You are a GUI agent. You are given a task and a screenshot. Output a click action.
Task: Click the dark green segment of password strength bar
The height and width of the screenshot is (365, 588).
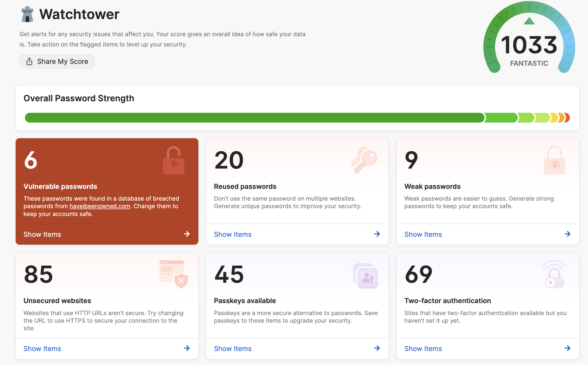tap(254, 118)
